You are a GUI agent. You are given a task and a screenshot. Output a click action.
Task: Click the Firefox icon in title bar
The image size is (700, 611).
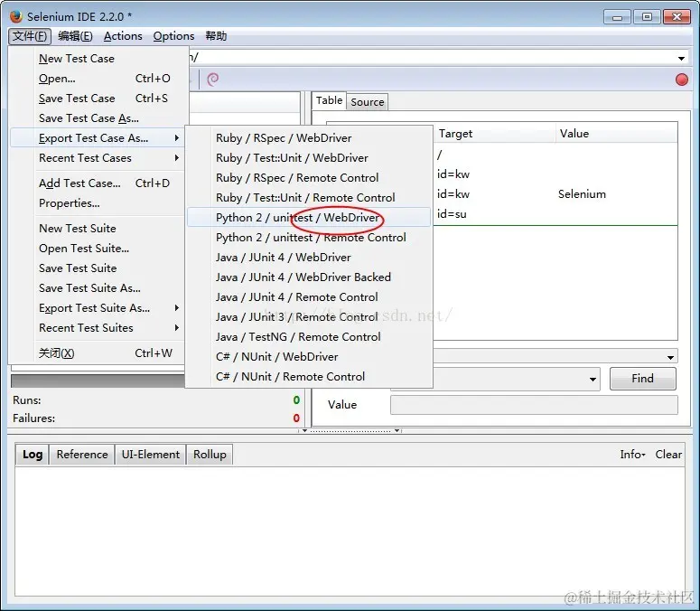point(16,16)
